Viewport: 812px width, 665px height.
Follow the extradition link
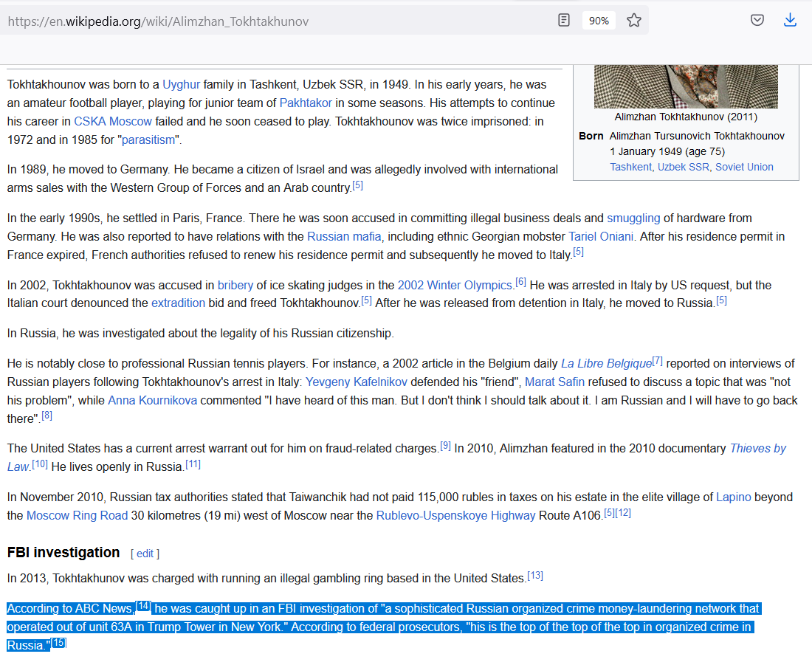178,303
